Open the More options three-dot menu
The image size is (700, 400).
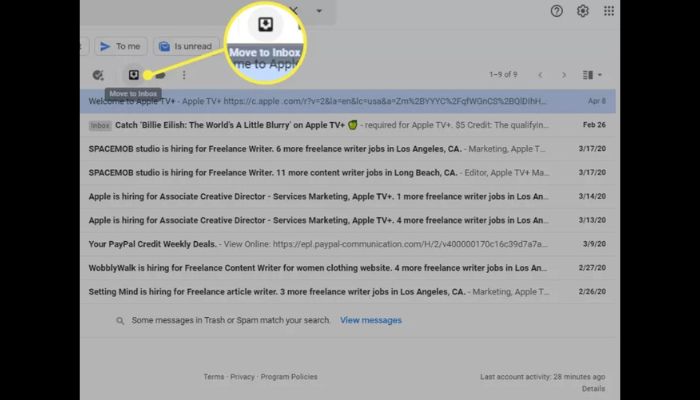(x=184, y=75)
